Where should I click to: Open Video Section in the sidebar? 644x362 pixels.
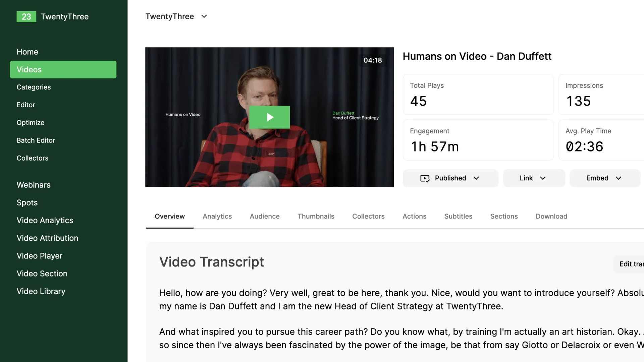pos(42,274)
